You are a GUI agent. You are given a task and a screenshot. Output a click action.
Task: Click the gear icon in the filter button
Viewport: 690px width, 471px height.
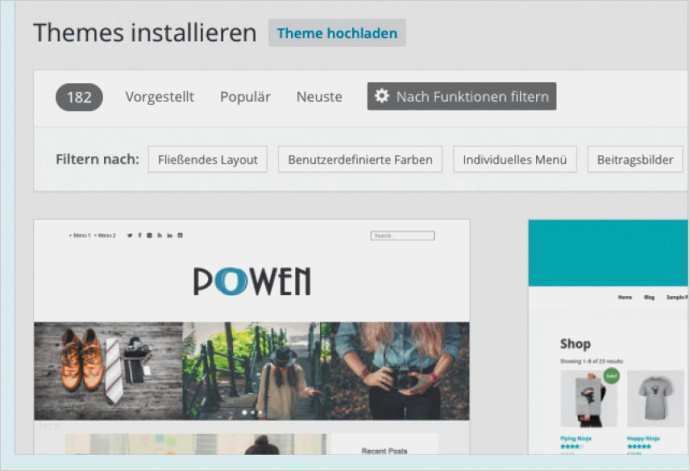(x=381, y=97)
